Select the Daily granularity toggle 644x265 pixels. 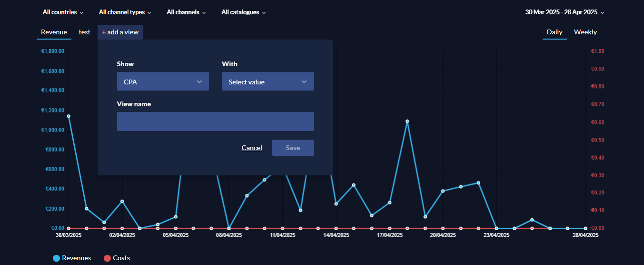[x=555, y=32]
